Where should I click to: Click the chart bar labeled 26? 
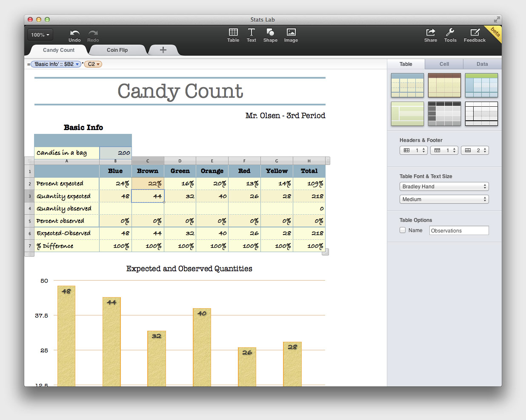[247, 367]
